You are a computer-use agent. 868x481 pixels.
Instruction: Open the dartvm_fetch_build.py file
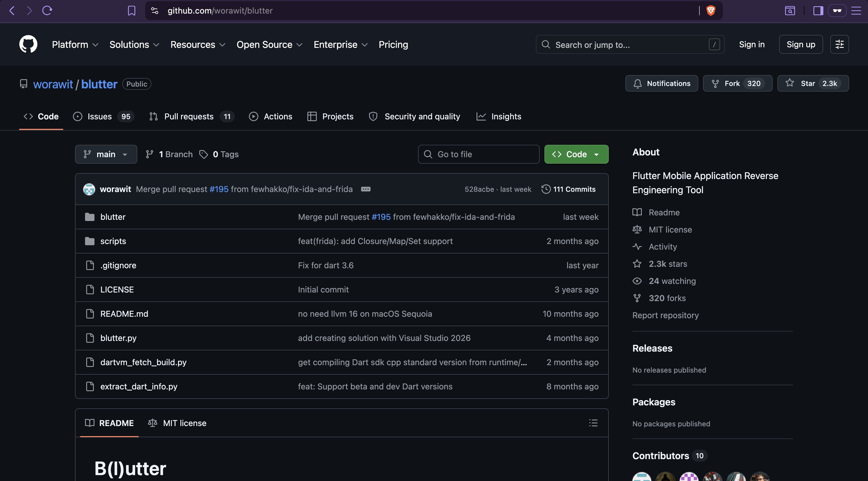point(143,362)
